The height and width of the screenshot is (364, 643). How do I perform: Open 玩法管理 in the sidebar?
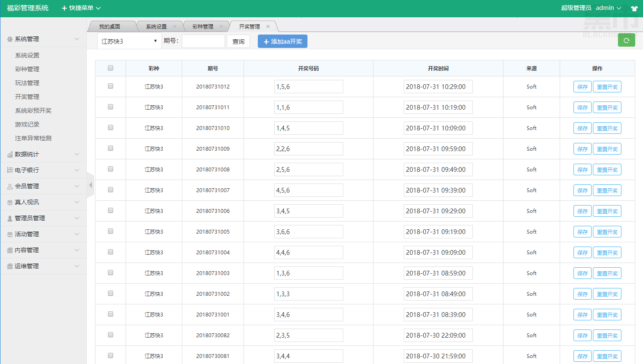(x=27, y=83)
